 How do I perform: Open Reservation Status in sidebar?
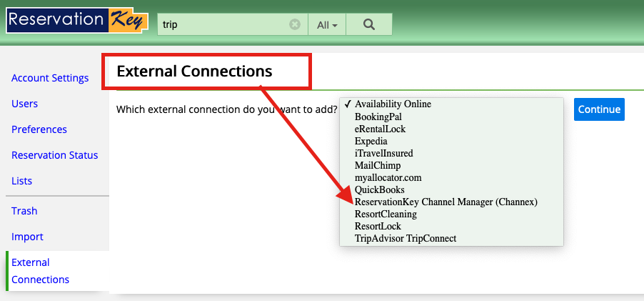click(55, 155)
